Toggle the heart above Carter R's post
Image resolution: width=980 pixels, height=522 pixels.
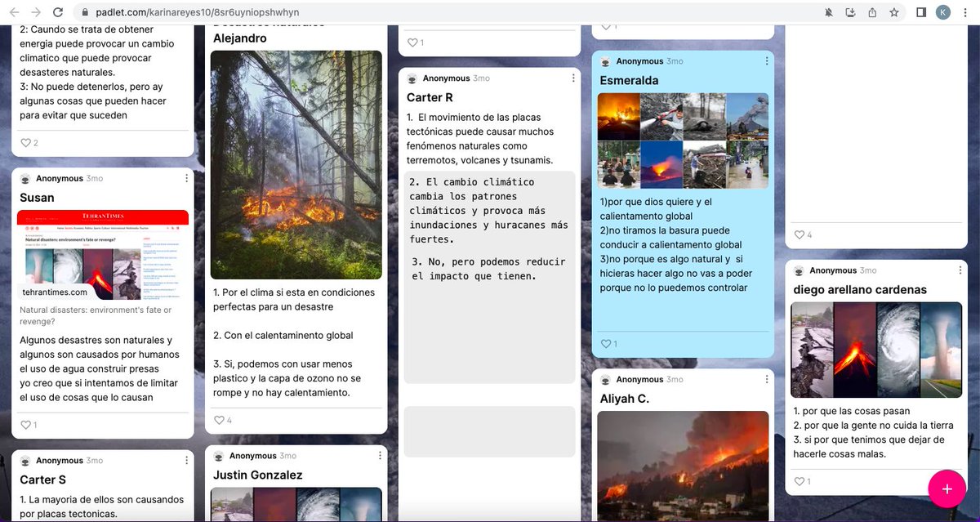click(412, 42)
